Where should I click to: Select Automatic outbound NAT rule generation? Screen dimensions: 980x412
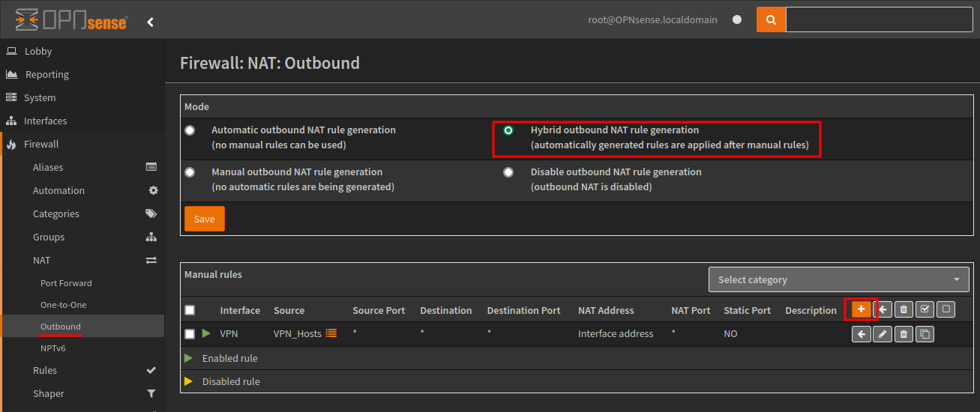(x=190, y=130)
